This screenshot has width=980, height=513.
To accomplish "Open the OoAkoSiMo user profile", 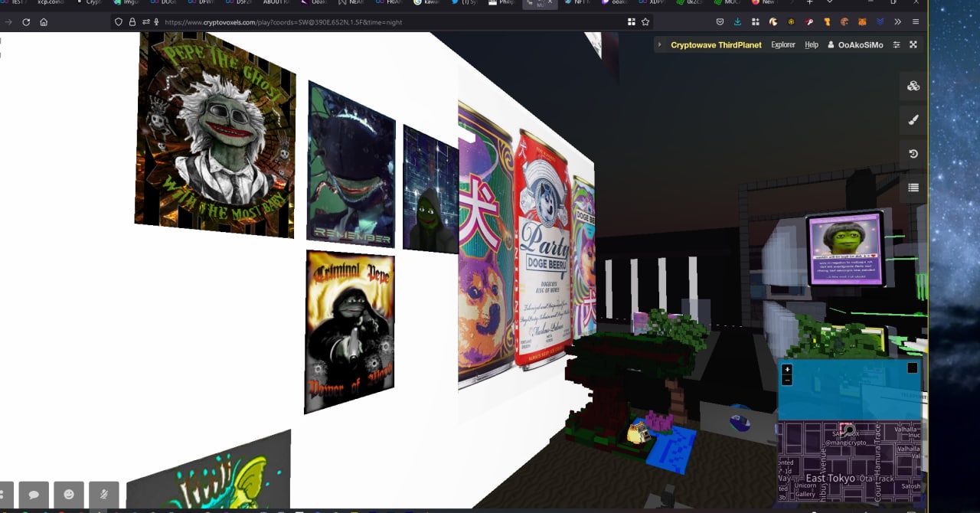I will (x=855, y=45).
